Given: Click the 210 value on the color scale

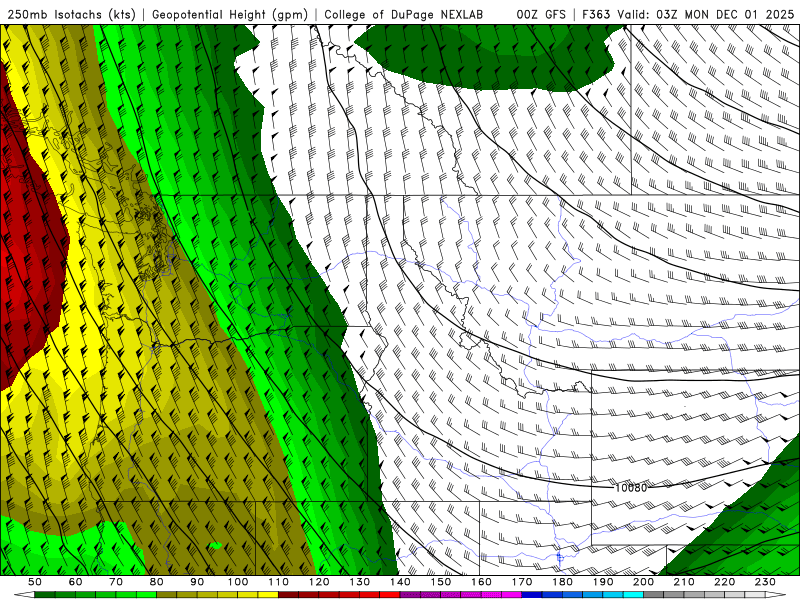Looking at the screenshot, I should pos(684,582).
